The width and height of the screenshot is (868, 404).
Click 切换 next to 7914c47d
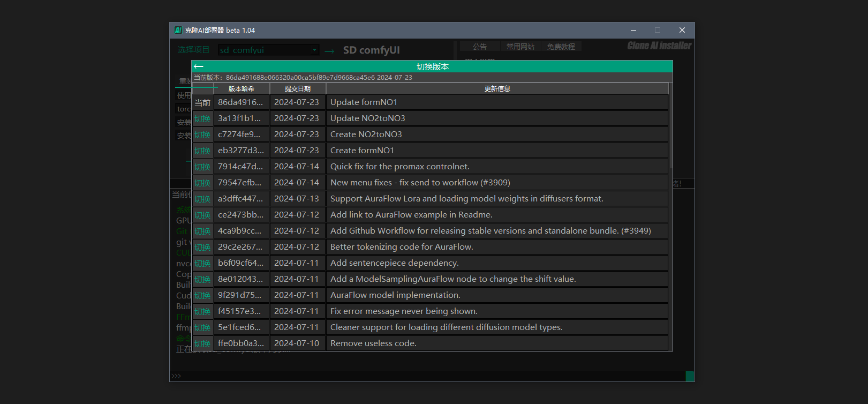tap(202, 167)
